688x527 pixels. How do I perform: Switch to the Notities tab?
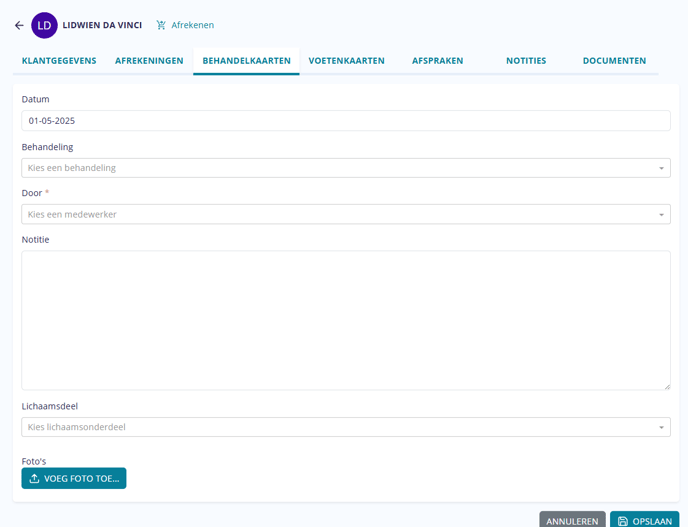point(526,61)
